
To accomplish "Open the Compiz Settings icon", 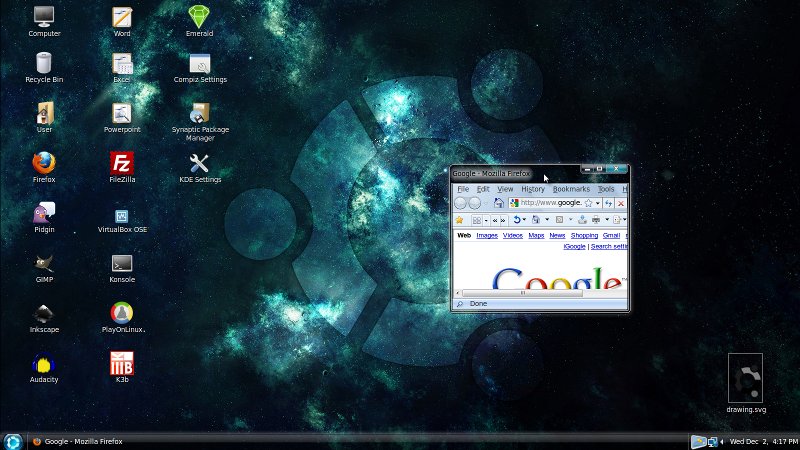I will (200, 68).
